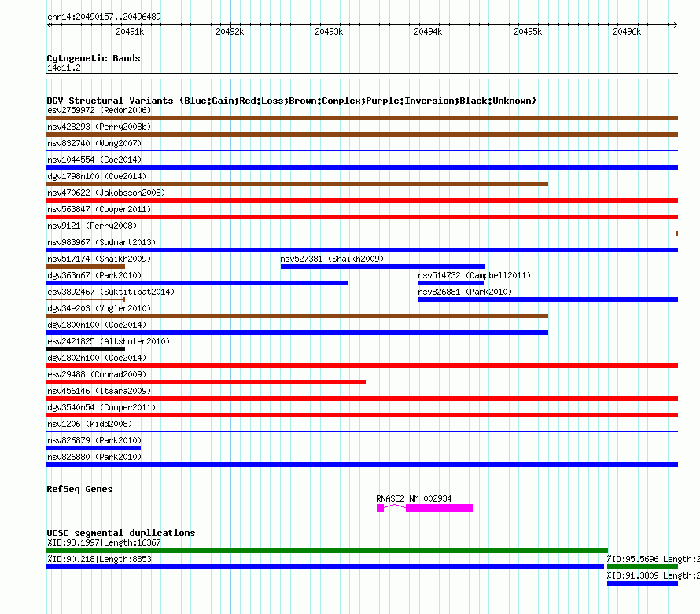700x614 pixels.
Task: Select nsv983967 (Sudmant2013) variant label
Action: tap(101, 242)
